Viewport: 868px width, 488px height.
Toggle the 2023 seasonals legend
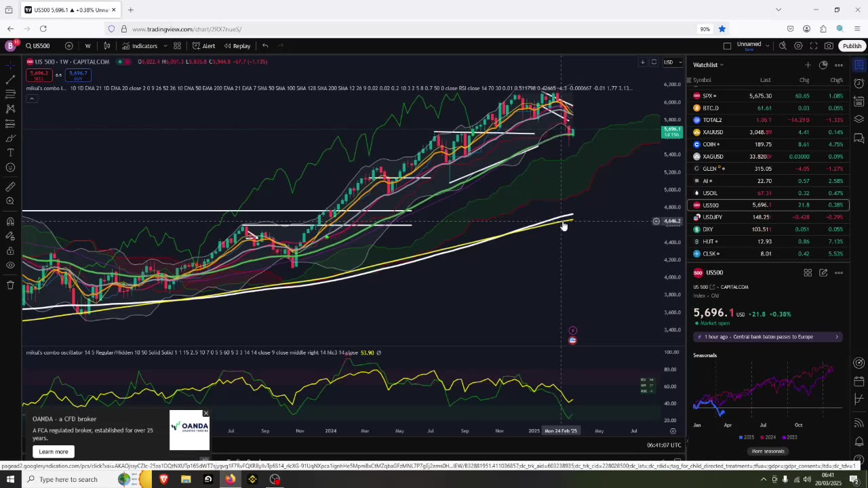pos(790,437)
